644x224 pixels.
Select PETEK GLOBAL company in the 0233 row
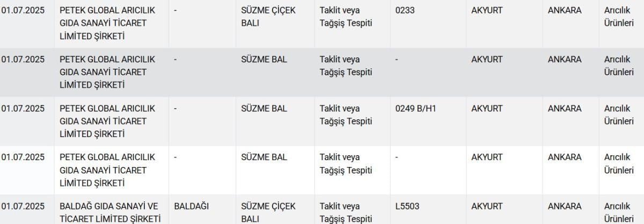pos(107,23)
